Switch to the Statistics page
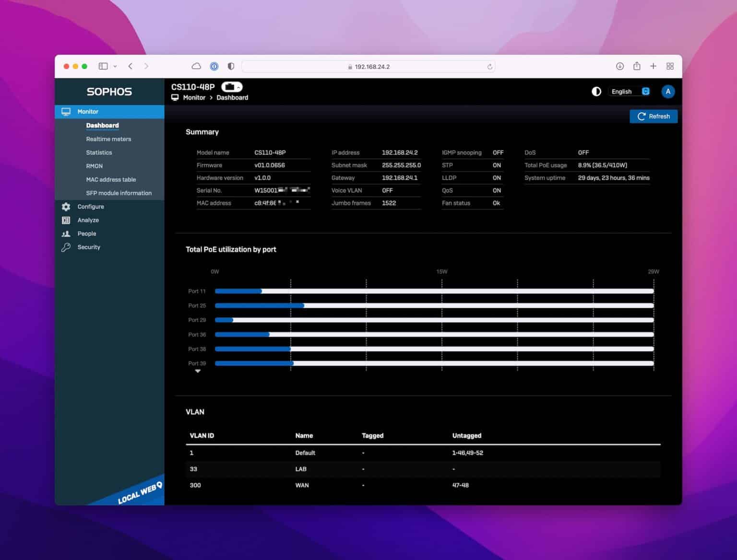 tap(98, 152)
